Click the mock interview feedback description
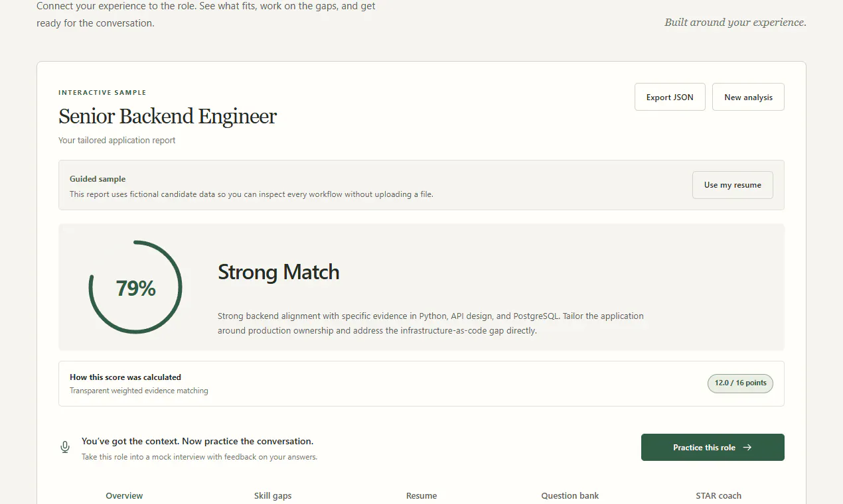 [x=199, y=457]
